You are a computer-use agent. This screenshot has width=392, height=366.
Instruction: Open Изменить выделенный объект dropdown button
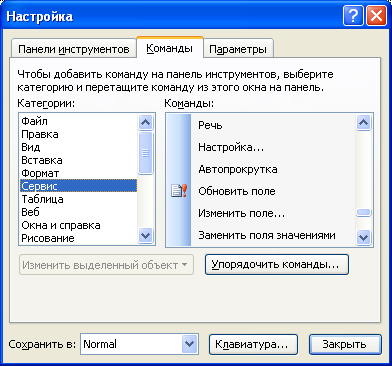tap(106, 265)
